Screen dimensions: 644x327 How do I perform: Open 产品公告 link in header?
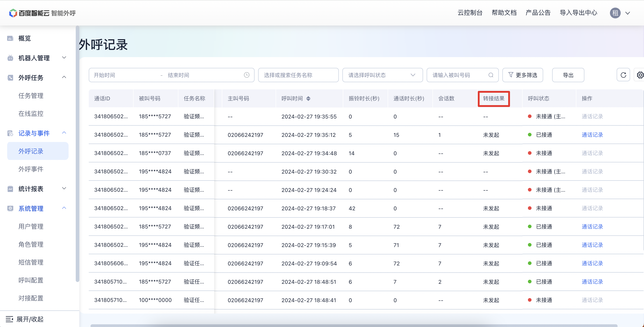(x=538, y=13)
